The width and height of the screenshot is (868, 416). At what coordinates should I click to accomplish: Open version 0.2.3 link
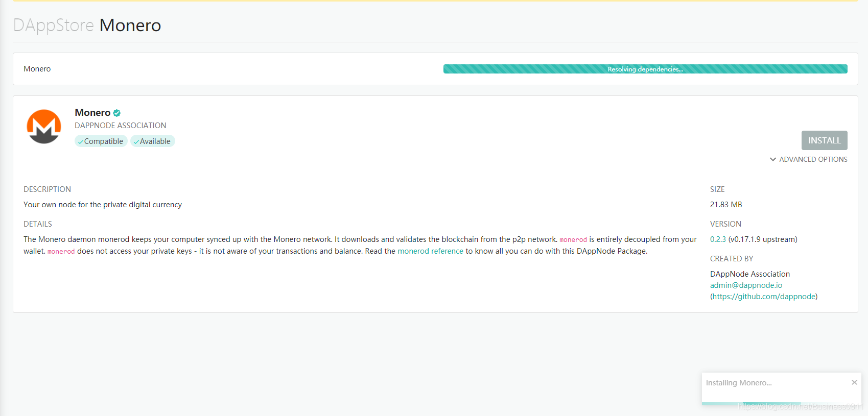pyautogui.click(x=718, y=239)
